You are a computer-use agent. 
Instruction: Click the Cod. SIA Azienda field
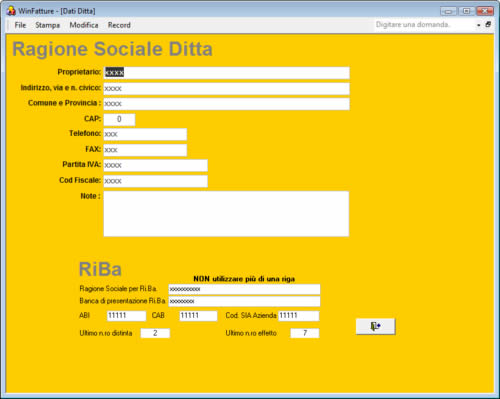pyautogui.click(x=299, y=316)
